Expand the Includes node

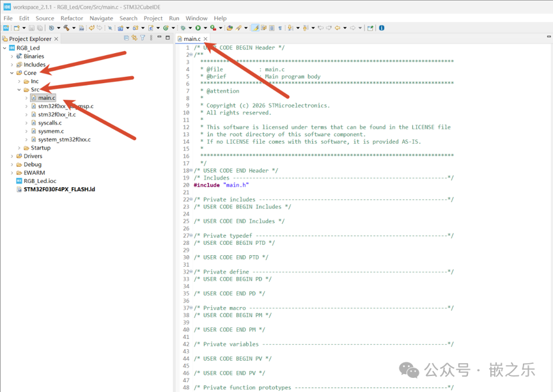click(x=12, y=65)
